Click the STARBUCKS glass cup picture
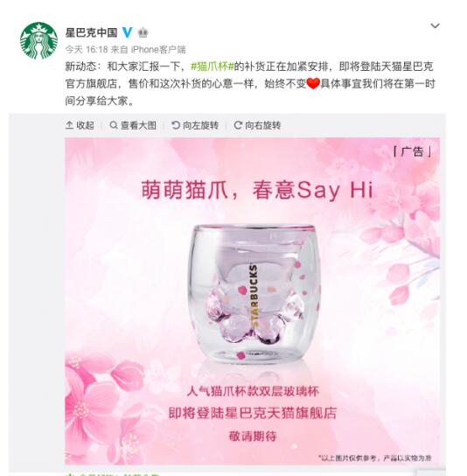Screen dimensions: 467x476 click(254, 294)
